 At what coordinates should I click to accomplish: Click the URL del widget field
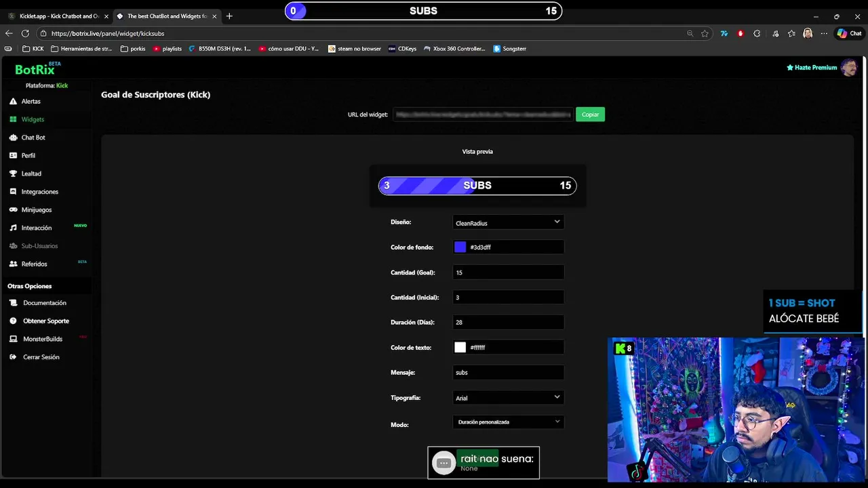tap(483, 115)
